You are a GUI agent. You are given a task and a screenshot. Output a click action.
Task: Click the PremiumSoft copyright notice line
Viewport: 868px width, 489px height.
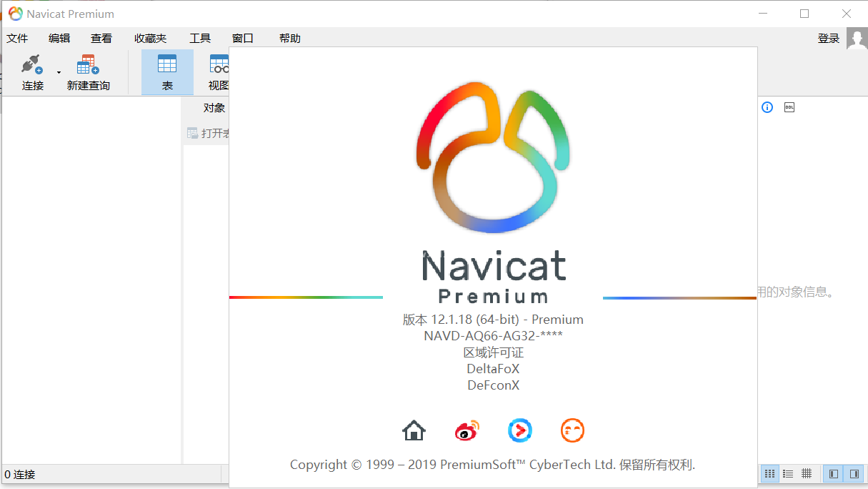click(492, 465)
